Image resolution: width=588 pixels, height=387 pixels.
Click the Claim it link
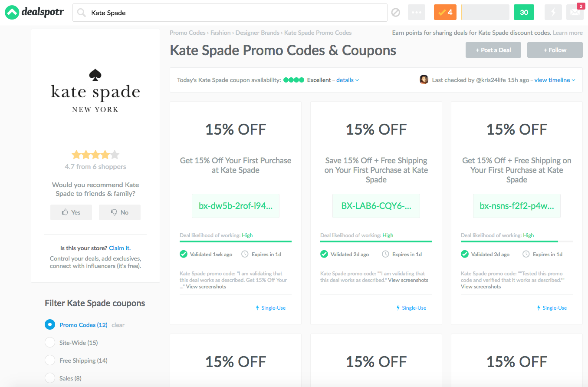[119, 248]
